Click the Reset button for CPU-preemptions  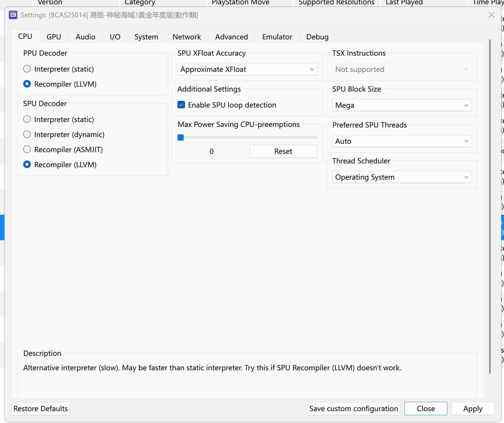click(283, 151)
